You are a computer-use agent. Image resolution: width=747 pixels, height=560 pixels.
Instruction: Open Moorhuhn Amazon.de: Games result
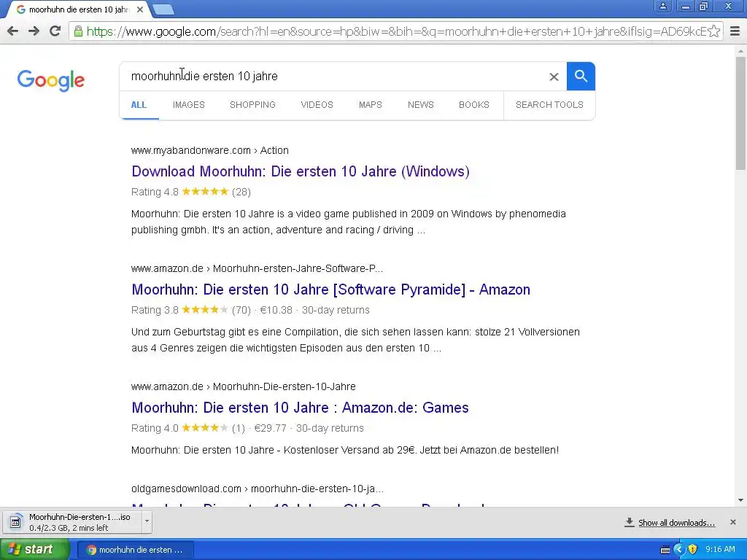click(300, 408)
